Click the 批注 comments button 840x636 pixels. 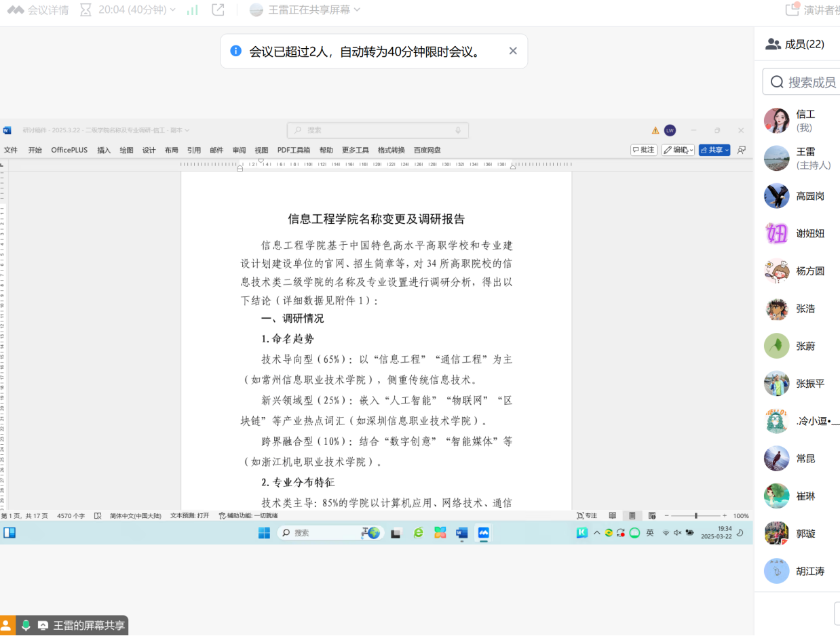tap(644, 150)
